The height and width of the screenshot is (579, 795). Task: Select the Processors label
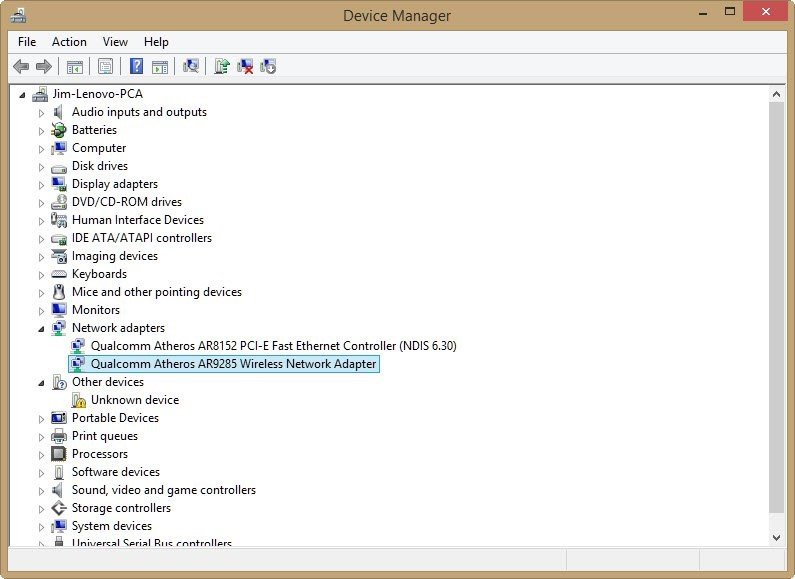100,454
